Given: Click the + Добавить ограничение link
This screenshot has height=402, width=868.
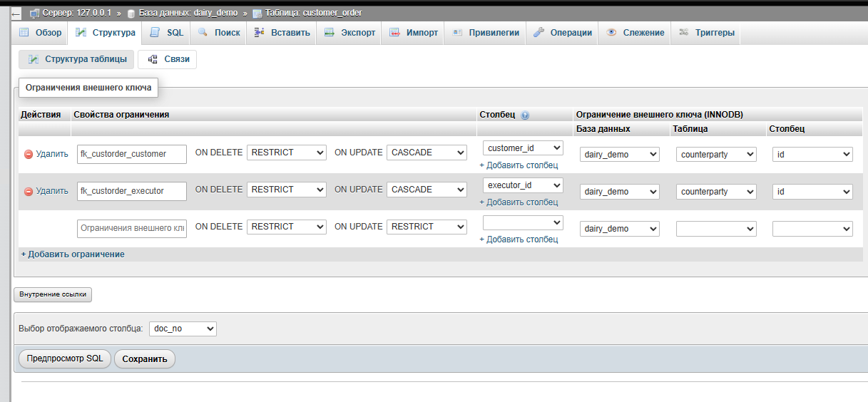Looking at the screenshot, I should tap(73, 254).
